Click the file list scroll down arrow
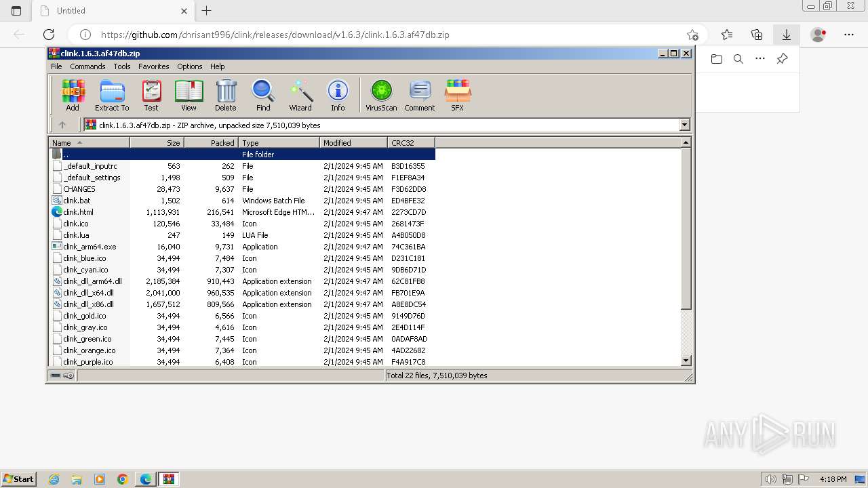Screen dimensions: 868x488 686,361
